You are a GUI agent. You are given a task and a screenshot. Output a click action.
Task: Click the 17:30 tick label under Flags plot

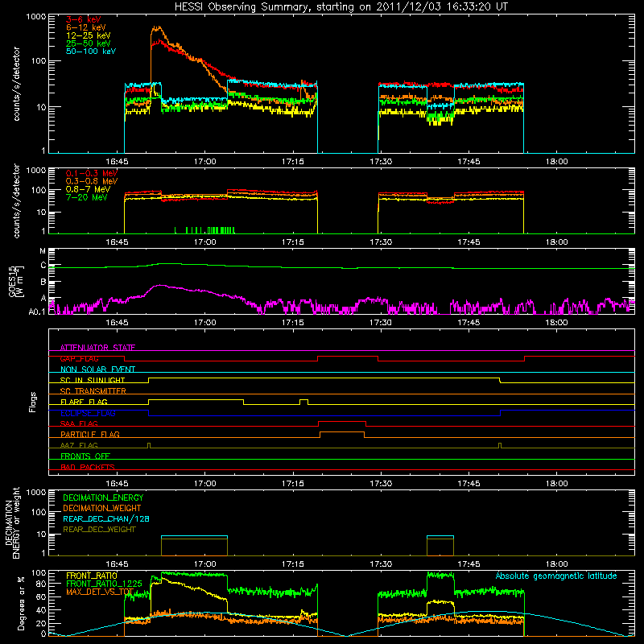[x=380, y=484]
